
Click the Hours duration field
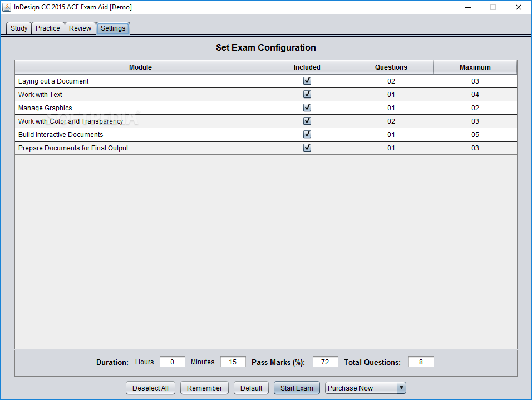pyautogui.click(x=173, y=362)
